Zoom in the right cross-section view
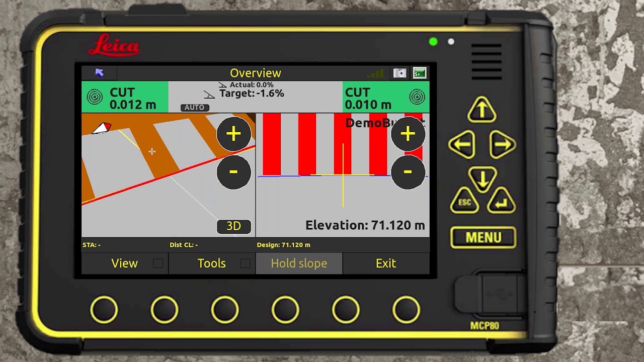The height and width of the screenshot is (362, 644). [408, 134]
